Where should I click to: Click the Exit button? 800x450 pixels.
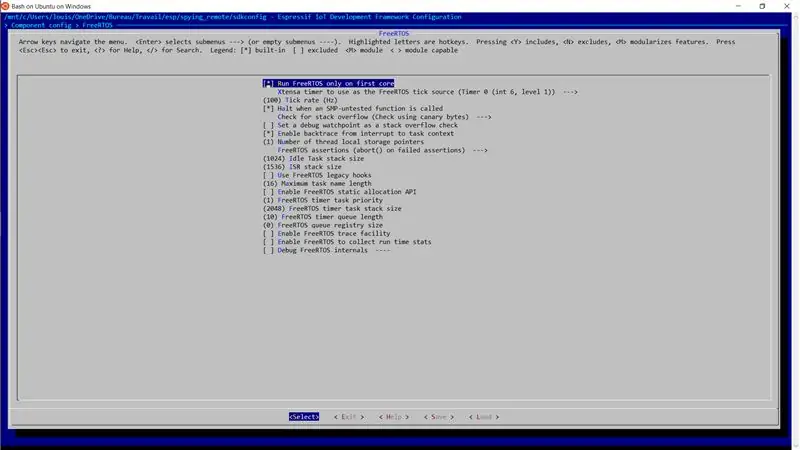click(349, 417)
